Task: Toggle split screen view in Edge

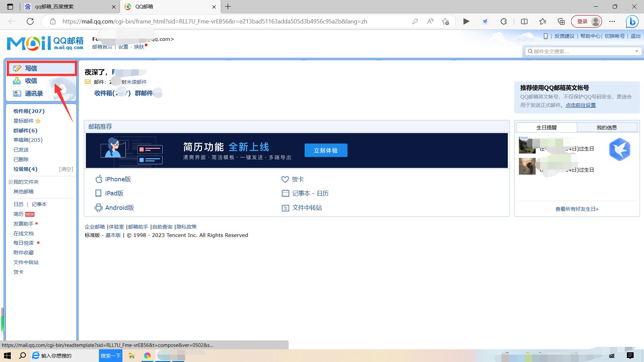Action: (524, 21)
